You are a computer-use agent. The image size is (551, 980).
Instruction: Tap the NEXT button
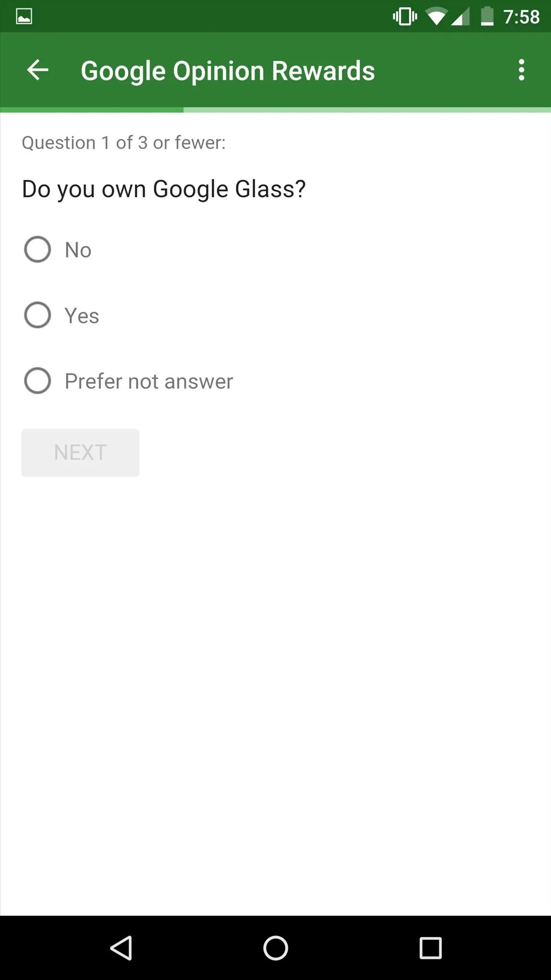80,453
